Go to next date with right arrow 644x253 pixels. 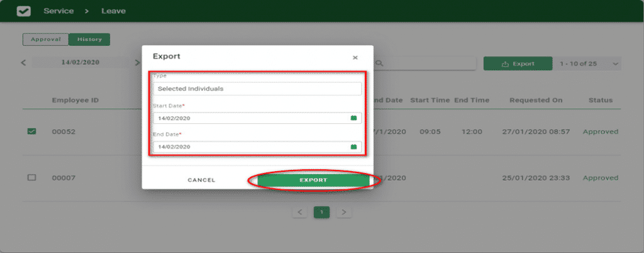138,63
